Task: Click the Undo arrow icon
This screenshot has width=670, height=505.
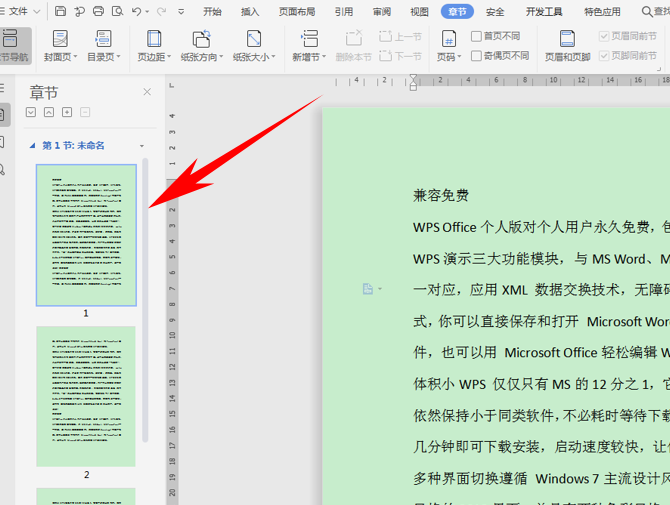Action: [x=136, y=11]
